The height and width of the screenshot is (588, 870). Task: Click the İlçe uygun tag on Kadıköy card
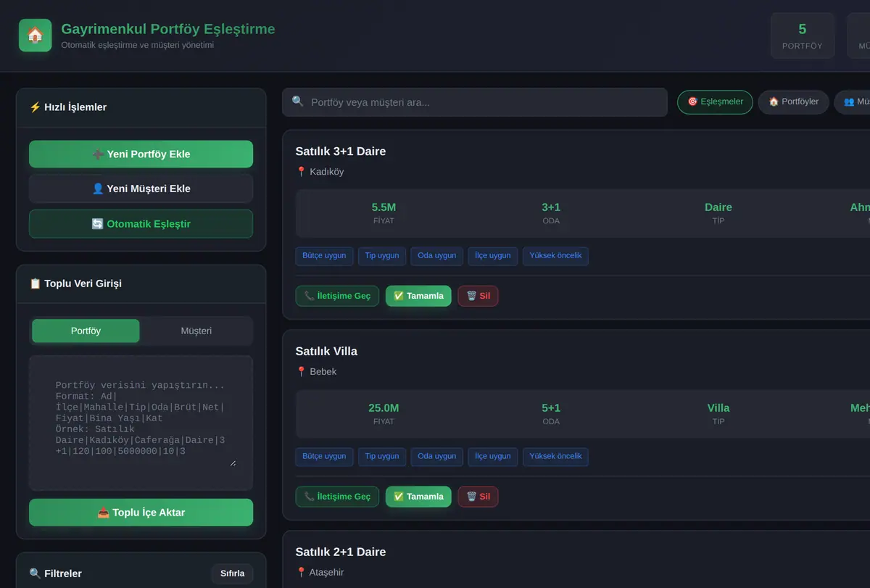493,256
